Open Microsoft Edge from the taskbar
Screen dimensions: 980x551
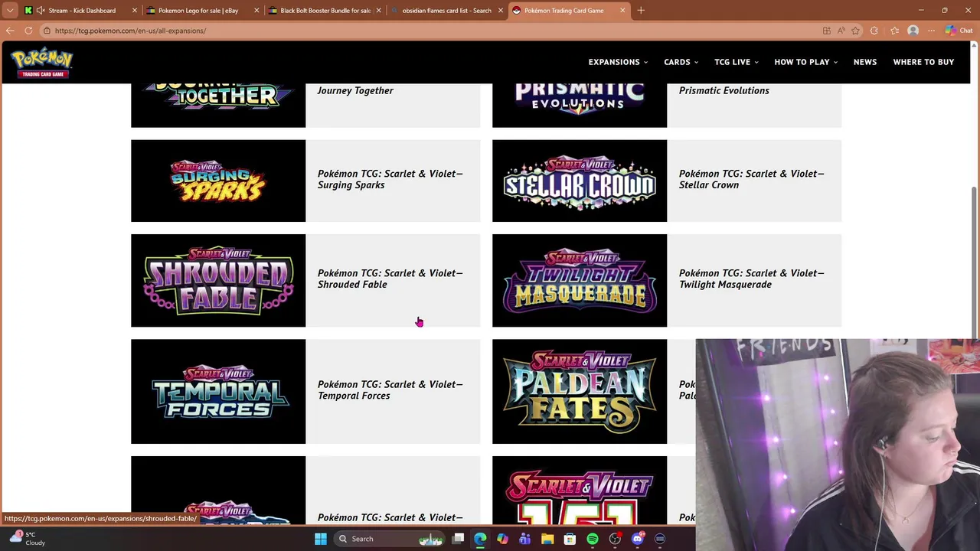click(480, 539)
